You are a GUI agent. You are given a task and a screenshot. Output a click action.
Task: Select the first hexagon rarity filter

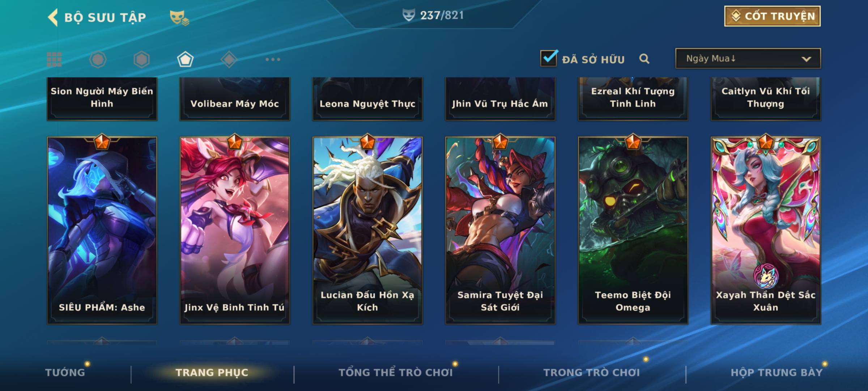pyautogui.click(x=98, y=59)
